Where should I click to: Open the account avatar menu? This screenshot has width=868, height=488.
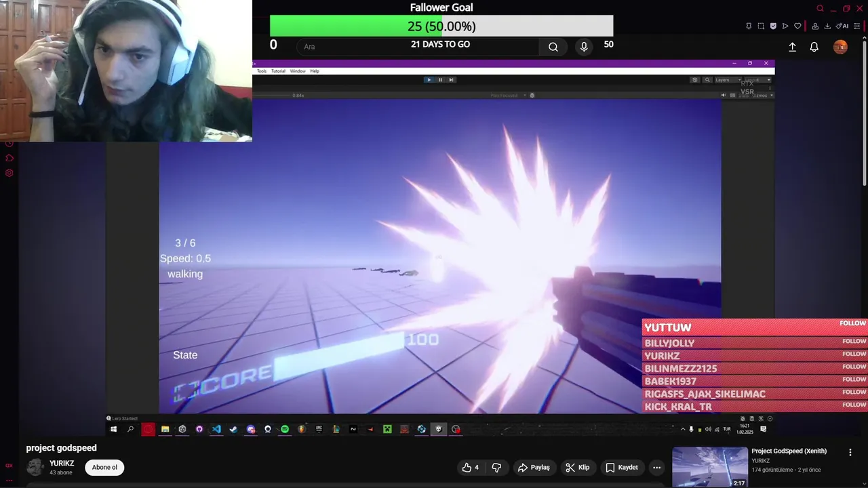point(840,47)
